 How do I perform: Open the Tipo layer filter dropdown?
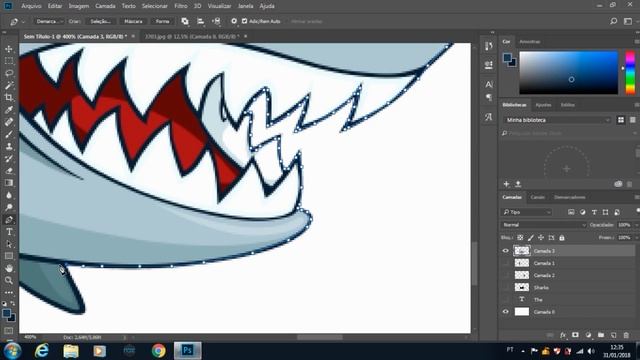[526, 212]
